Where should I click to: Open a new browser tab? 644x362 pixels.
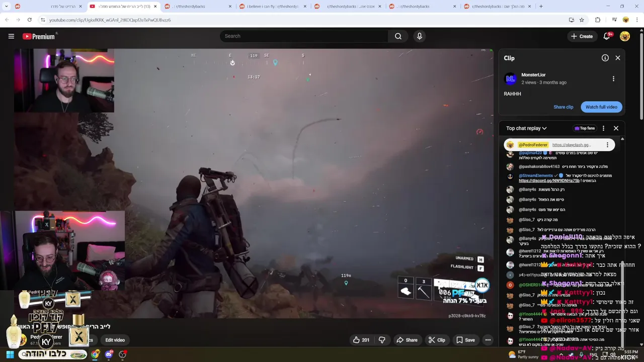click(541, 6)
